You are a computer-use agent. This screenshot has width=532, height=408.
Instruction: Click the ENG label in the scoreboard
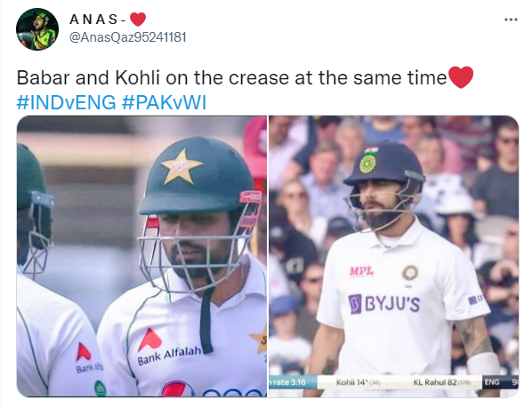point(492,382)
